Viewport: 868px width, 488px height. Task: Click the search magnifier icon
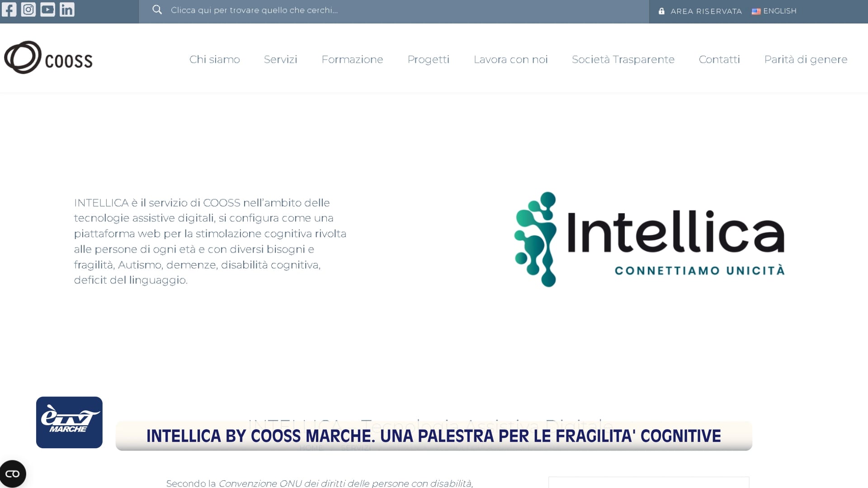tap(157, 10)
